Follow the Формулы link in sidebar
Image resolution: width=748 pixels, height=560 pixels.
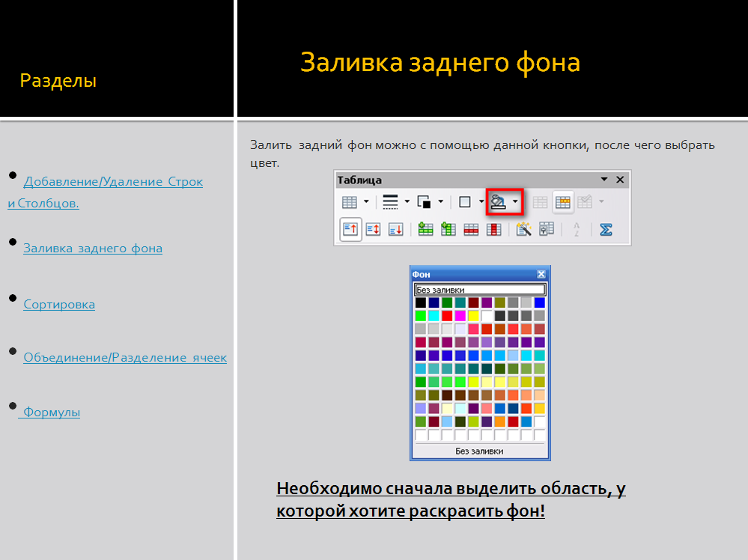51,411
